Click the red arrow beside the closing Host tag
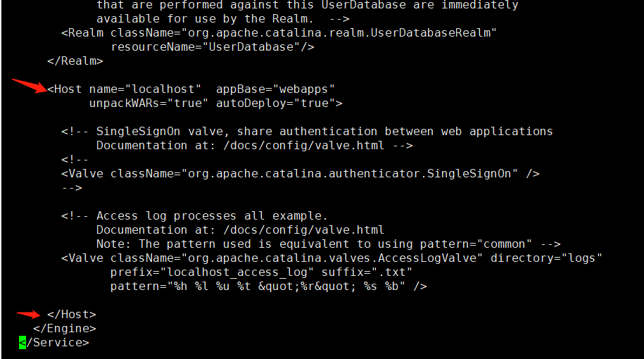 coord(30,314)
